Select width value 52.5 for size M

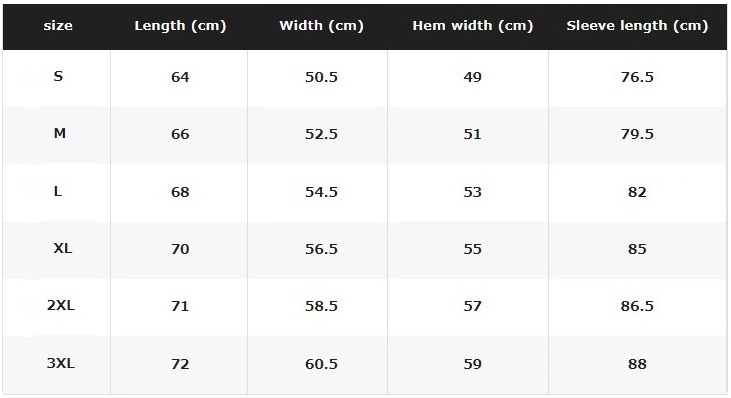coord(321,134)
